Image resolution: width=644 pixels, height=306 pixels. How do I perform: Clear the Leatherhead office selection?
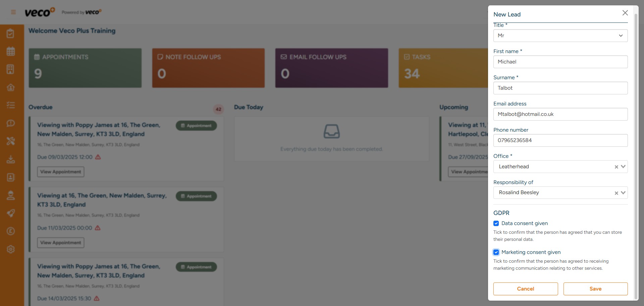tap(616, 167)
